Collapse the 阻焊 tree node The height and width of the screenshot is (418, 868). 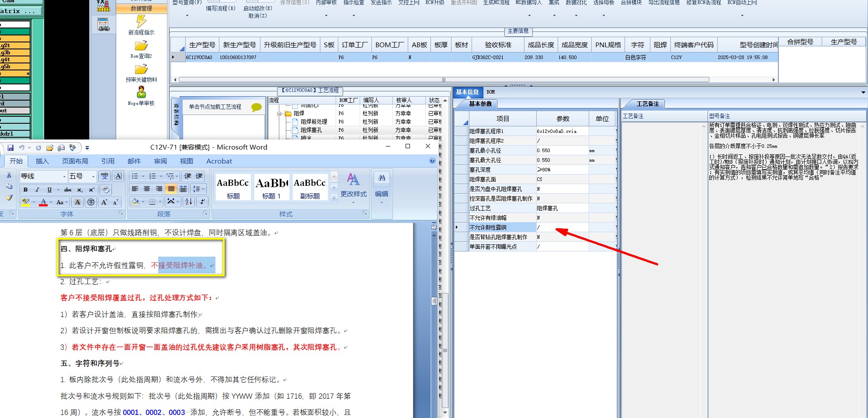[x=279, y=114]
